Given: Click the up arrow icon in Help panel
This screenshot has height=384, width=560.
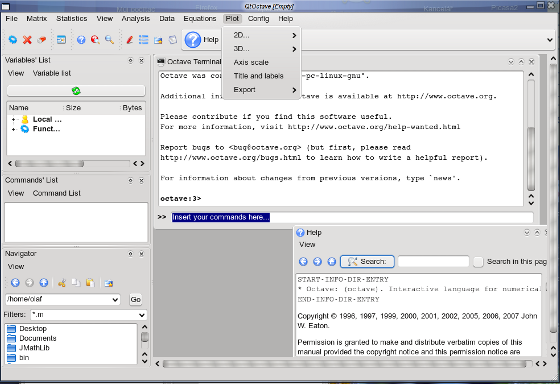Looking at the screenshot, I should coord(331,261).
